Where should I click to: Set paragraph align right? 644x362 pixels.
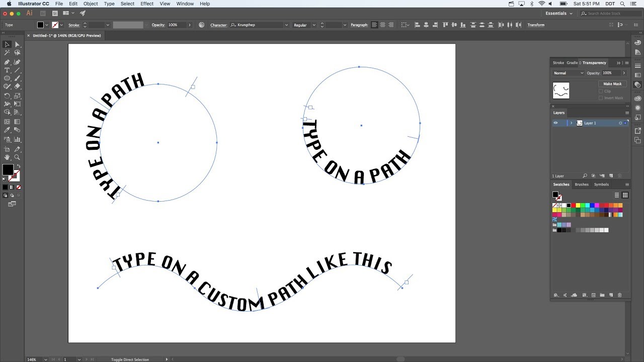coord(390,25)
